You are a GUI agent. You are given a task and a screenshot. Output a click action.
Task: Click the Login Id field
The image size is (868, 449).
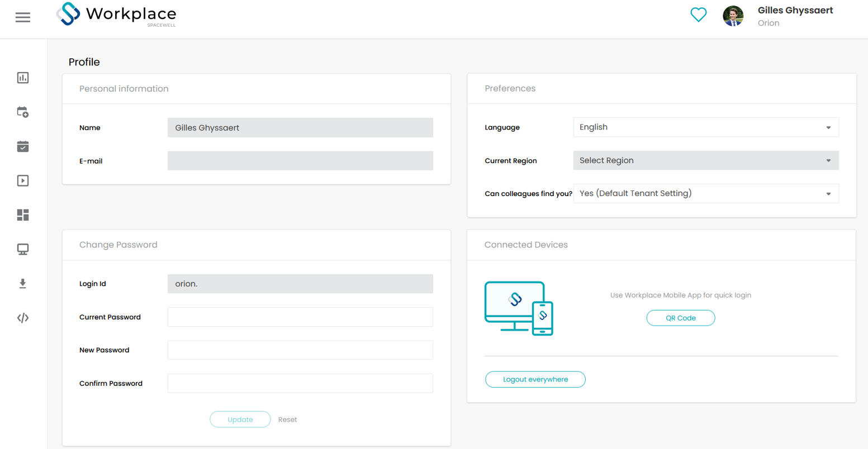(300, 284)
